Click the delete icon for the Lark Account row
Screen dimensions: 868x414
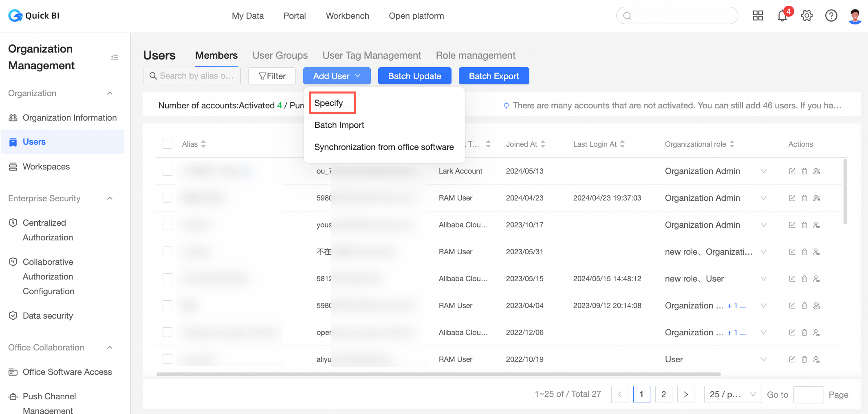click(804, 171)
